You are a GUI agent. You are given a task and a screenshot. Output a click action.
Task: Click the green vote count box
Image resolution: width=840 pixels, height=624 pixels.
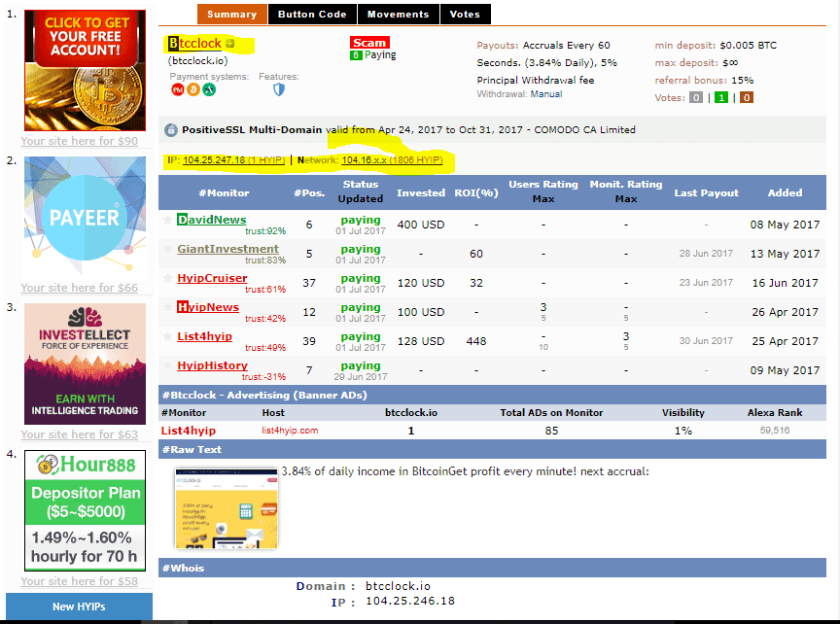721,97
